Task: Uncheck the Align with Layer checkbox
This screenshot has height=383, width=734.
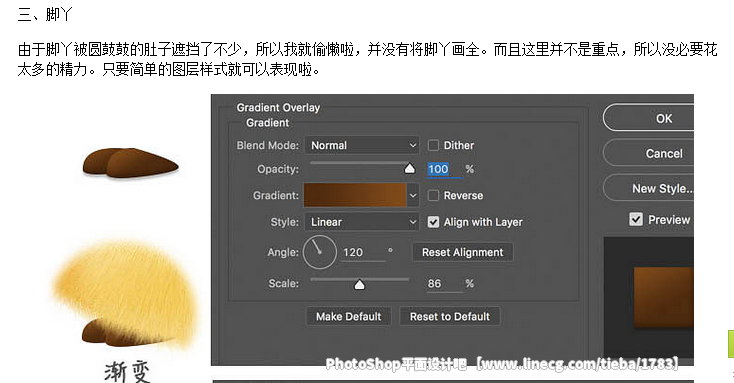Action: point(433,222)
